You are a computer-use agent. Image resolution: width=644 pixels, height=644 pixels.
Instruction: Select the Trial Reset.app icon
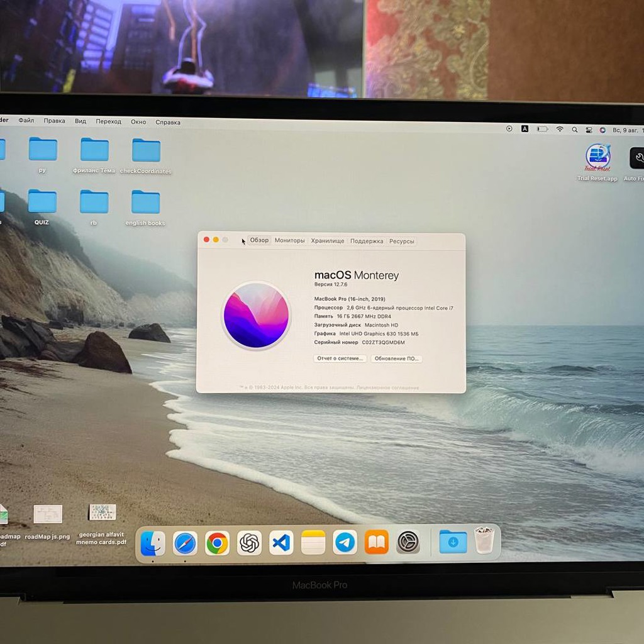pyautogui.click(x=597, y=162)
